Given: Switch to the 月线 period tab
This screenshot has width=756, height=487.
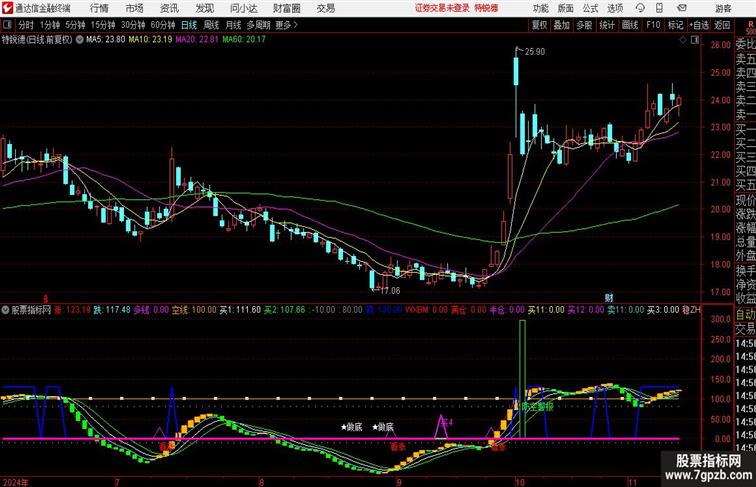Looking at the screenshot, I should [x=233, y=25].
